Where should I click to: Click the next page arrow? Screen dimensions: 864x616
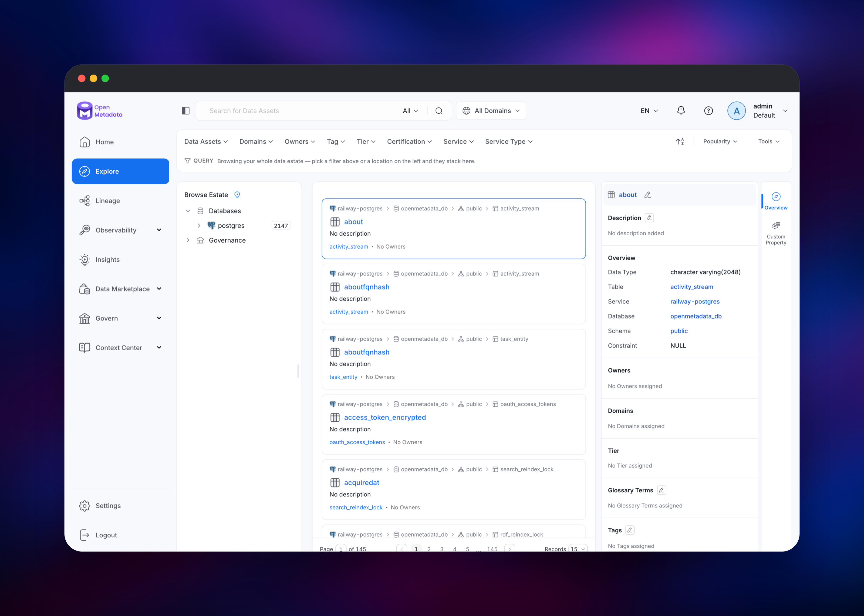(509, 549)
